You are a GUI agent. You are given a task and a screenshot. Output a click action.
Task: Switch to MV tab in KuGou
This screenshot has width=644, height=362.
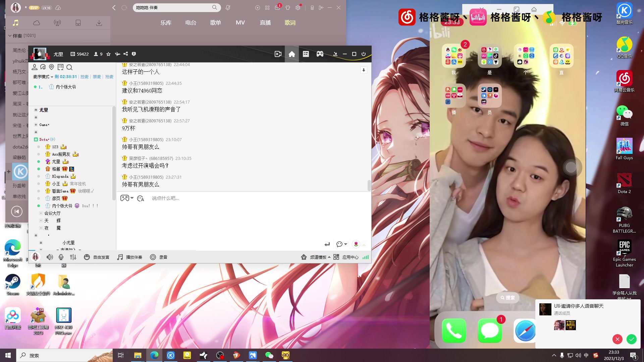[x=240, y=22]
